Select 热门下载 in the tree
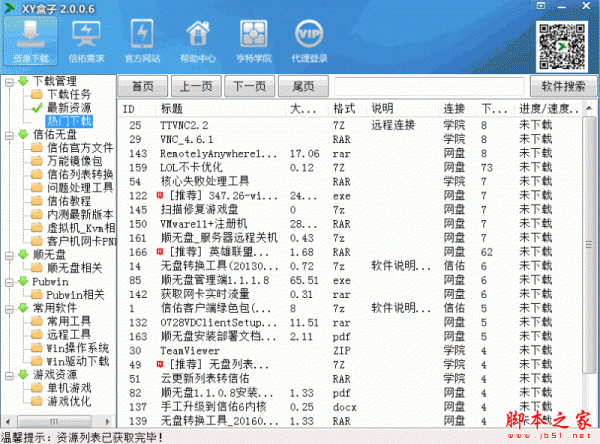Image resolution: width=600 pixels, height=444 pixels. point(69,121)
